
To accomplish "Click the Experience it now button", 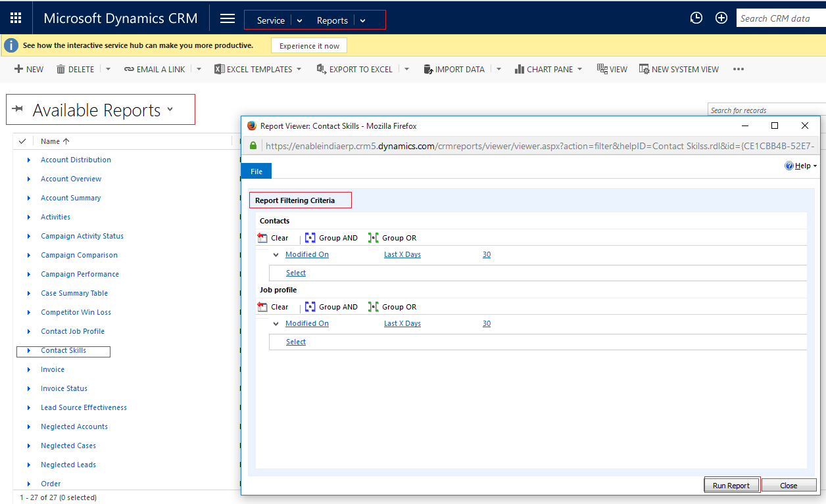I will point(309,45).
